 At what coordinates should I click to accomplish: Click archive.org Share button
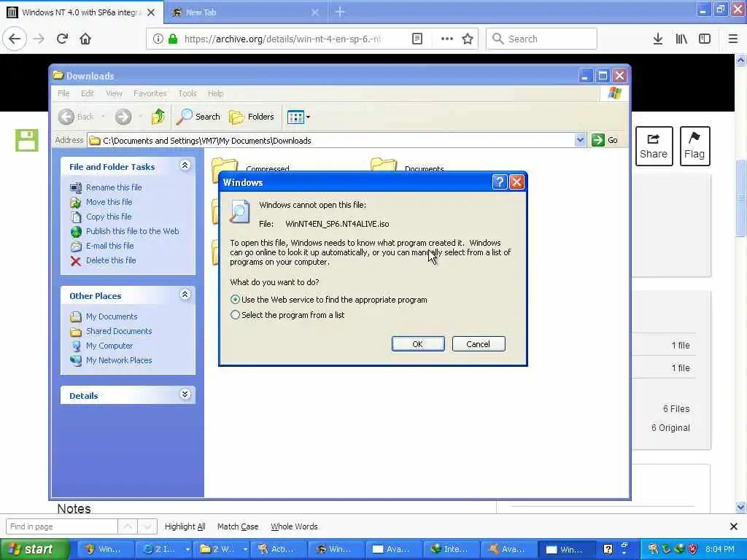pos(654,146)
